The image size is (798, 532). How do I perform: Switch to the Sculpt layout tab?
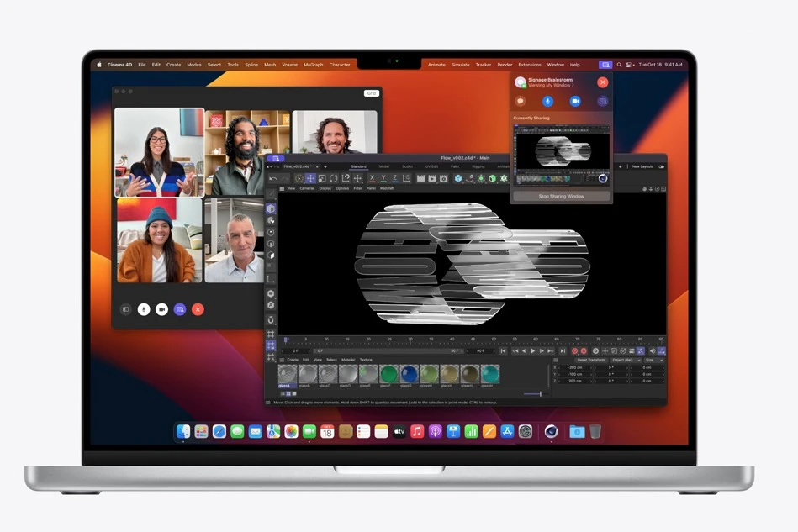408,166
